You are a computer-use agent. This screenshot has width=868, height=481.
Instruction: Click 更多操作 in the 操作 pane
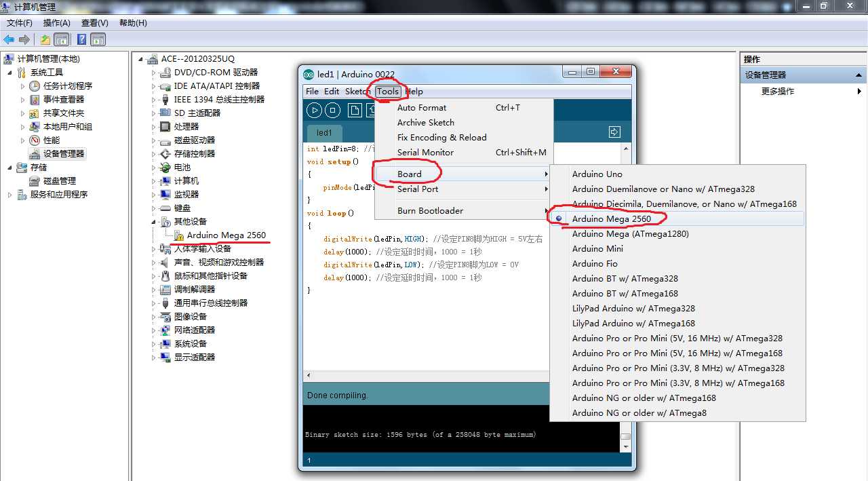click(x=778, y=91)
